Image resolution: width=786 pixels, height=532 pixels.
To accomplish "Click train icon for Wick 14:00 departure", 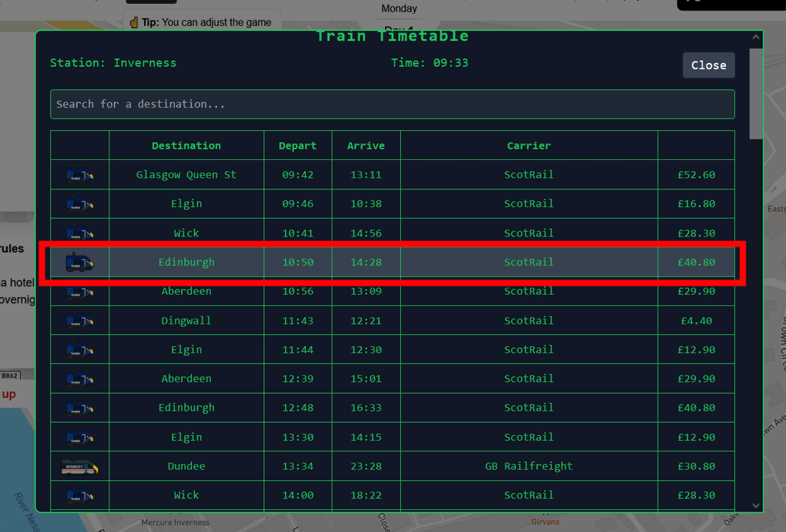I will [x=80, y=495].
